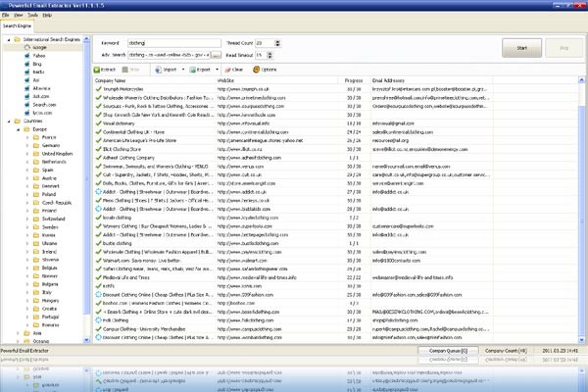Expand the United Kingdom tree node
588x392 pixels.
tap(27, 154)
